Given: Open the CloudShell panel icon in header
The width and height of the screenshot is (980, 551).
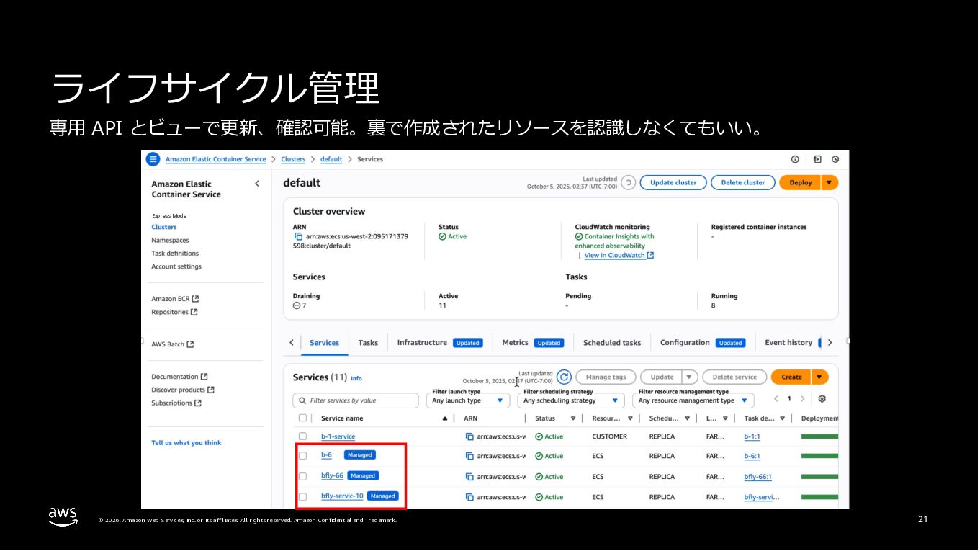Looking at the screenshot, I should pos(817,159).
